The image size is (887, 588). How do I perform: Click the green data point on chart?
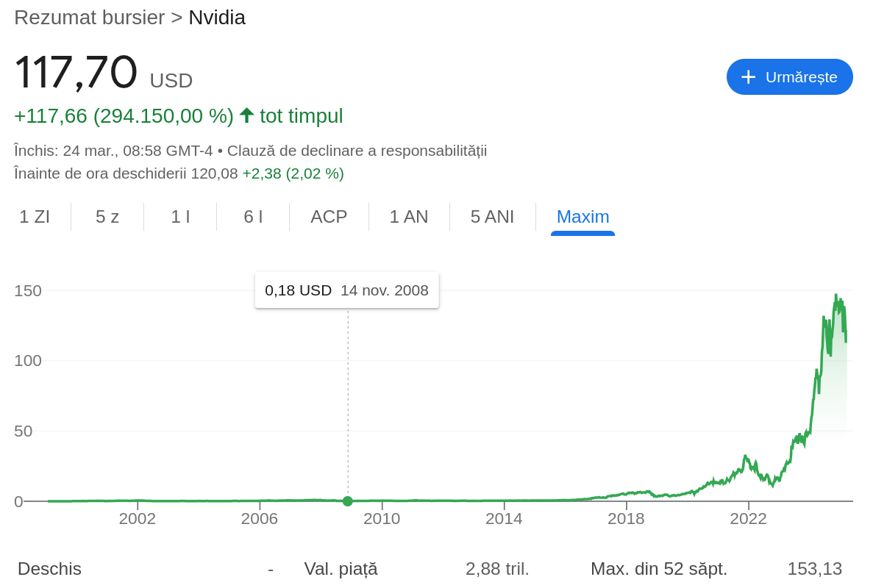click(x=348, y=501)
